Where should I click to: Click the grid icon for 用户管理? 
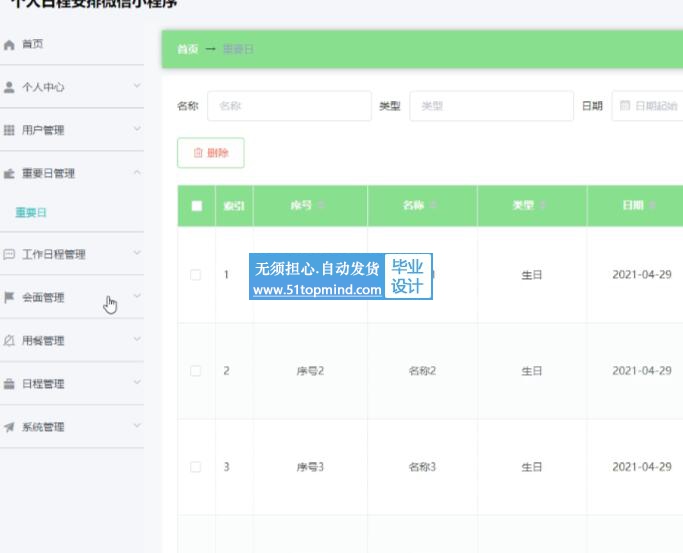tap(10, 131)
